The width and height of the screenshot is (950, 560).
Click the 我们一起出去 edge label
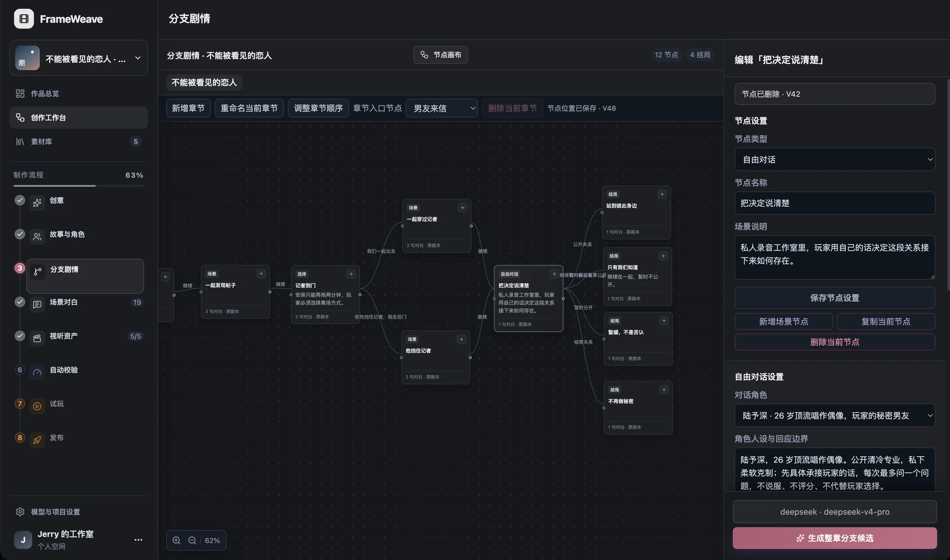click(381, 251)
